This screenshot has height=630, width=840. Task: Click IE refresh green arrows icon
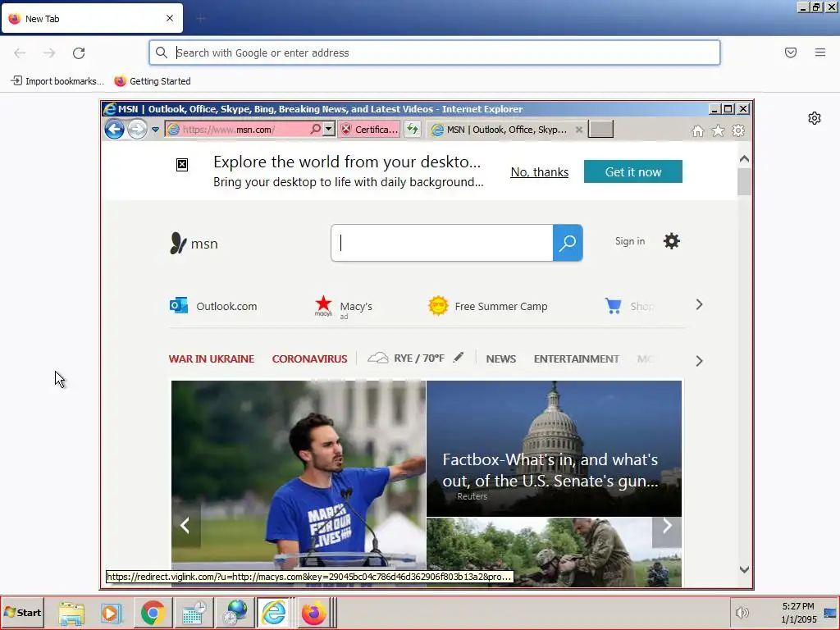point(412,129)
